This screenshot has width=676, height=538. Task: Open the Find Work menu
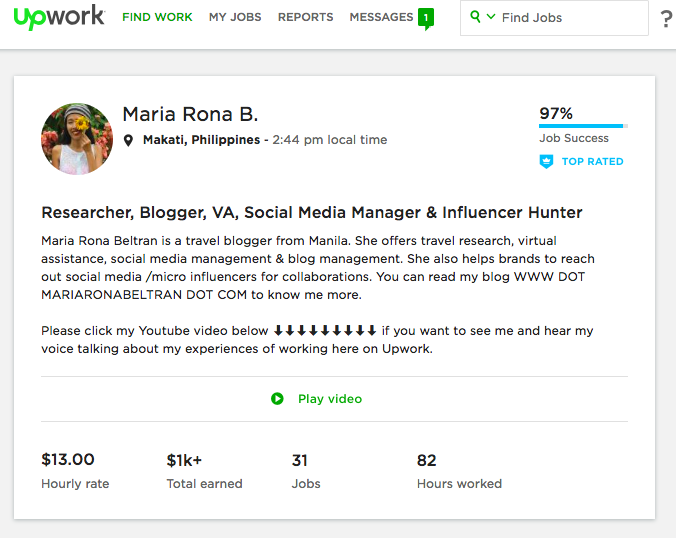tap(157, 17)
